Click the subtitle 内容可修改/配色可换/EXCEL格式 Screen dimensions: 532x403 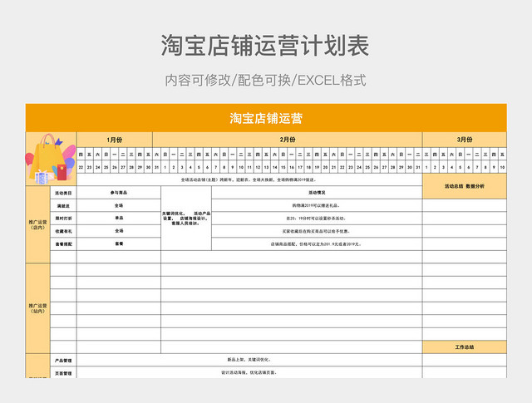pyautogui.click(x=265, y=81)
